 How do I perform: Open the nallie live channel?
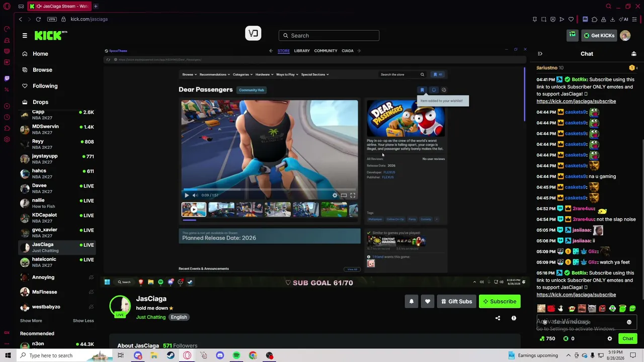click(x=56, y=203)
